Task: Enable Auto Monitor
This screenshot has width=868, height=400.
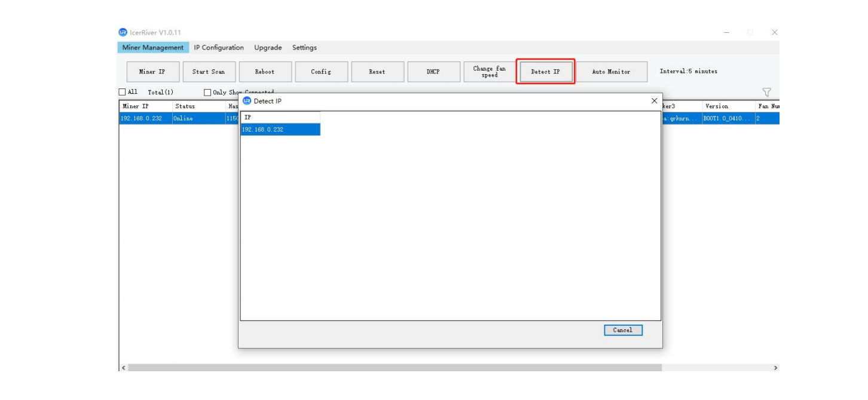Action: click(611, 72)
